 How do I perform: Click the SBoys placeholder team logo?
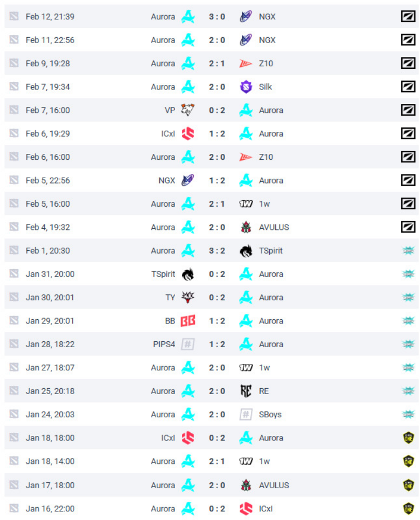coord(246,414)
